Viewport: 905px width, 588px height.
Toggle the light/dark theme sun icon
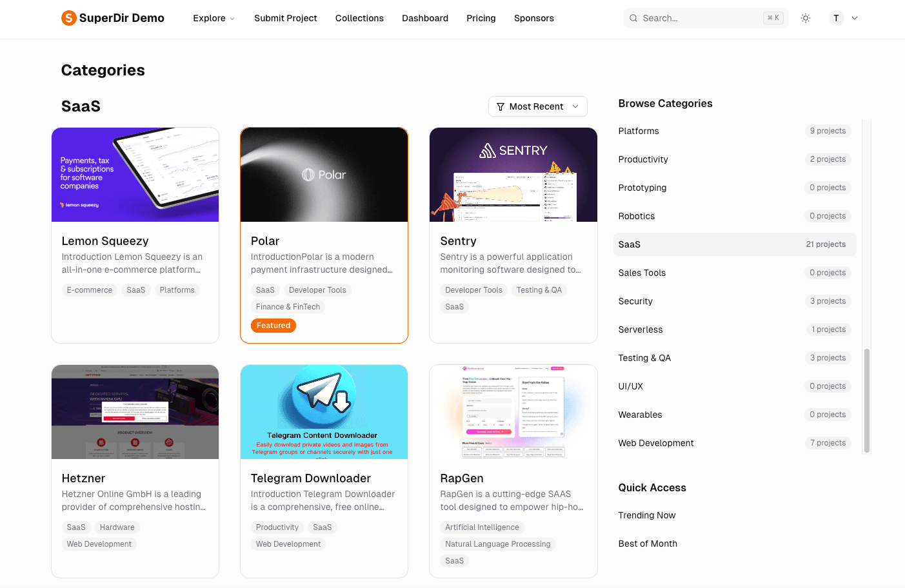[806, 18]
